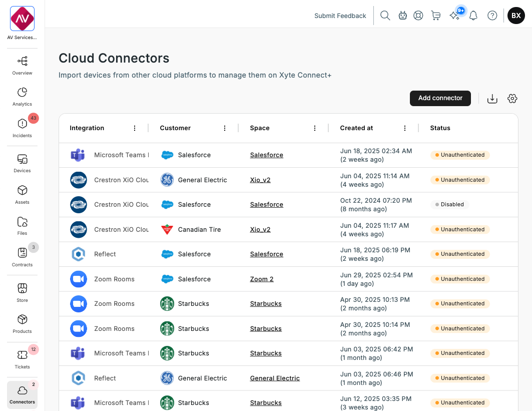
Task: Open the Zoom 2 space link
Action: [262, 279]
